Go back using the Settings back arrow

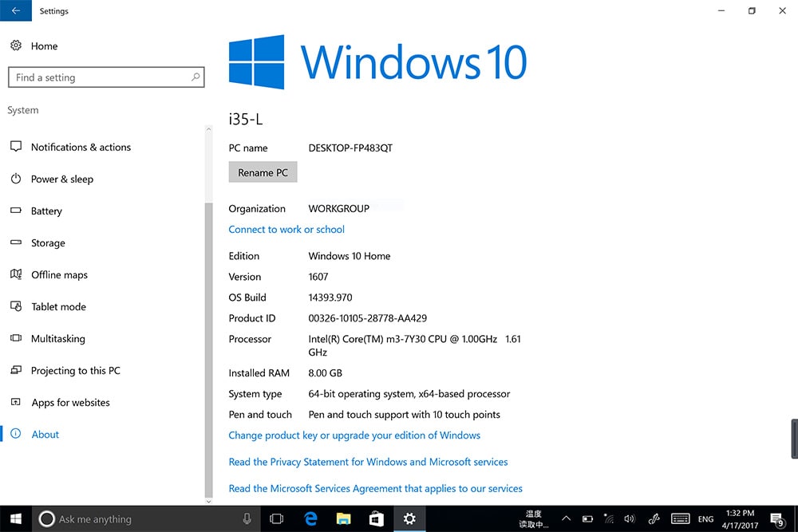click(x=16, y=10)
